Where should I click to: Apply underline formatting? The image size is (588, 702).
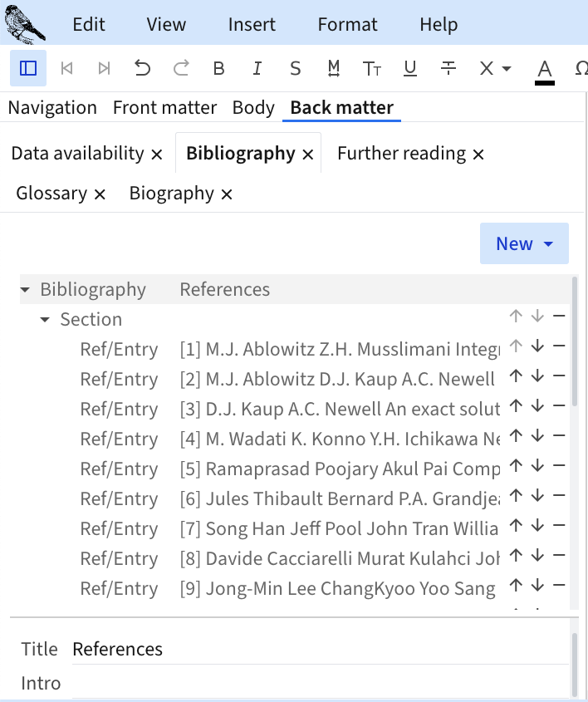pos(409,68)
